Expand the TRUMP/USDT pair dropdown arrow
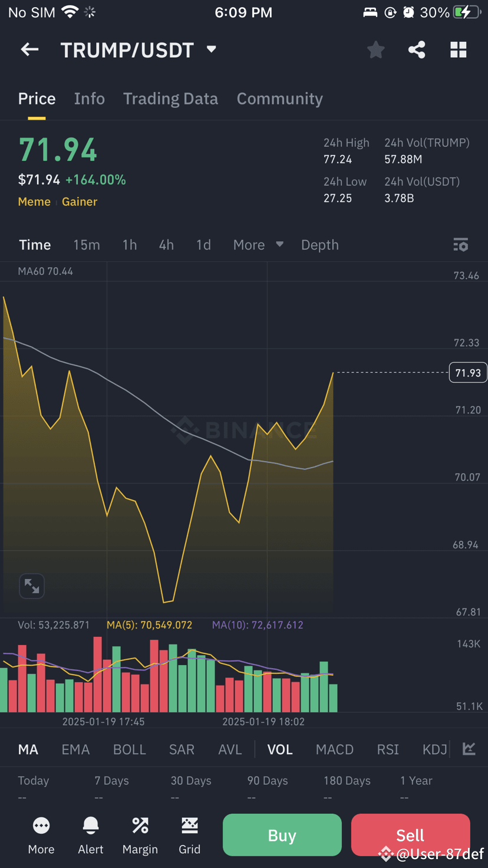Image resolution: width=488 pixels, height=868 pixels. [212, 50]
